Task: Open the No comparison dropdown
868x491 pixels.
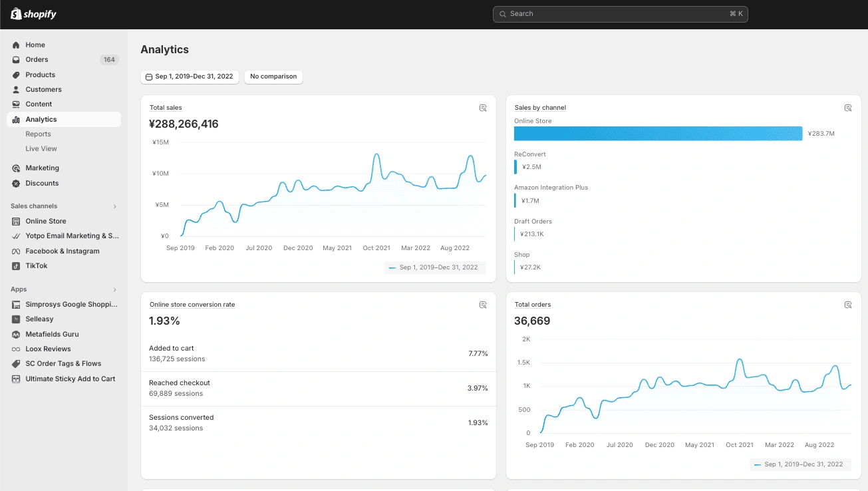Action: (273, 77)
